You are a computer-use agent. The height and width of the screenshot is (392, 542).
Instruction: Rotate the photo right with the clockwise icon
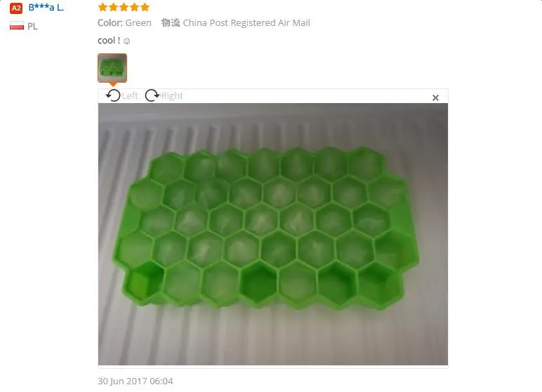tap(152, 95)
